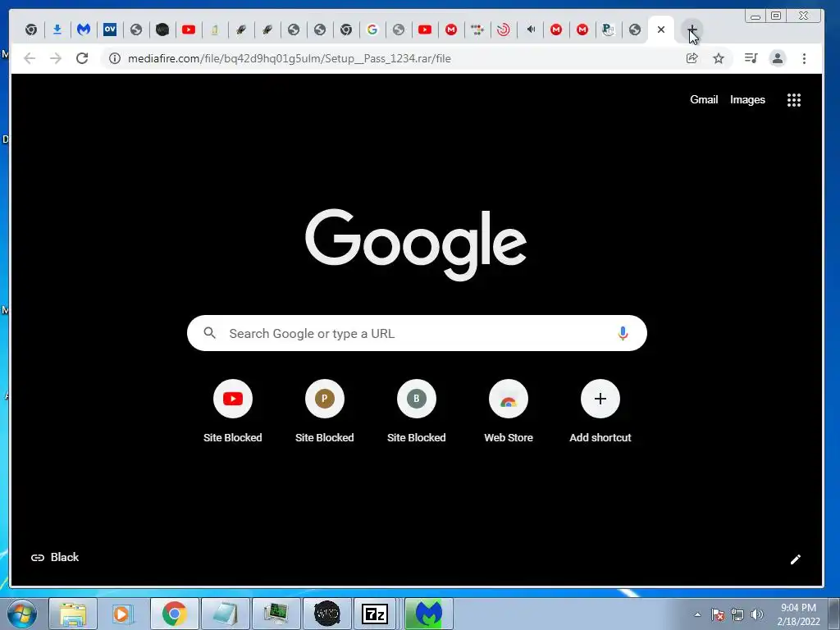840x630 pixels.
Task: Open B-icon Site Blocked shortcut
Action: click(416, 412)
